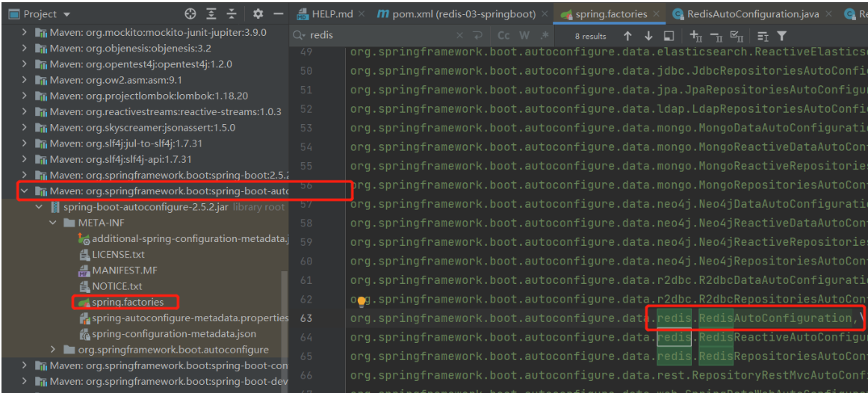Collapse all nodes in Project panel
This screenshot has height=393, width=868.
point(232,14)
